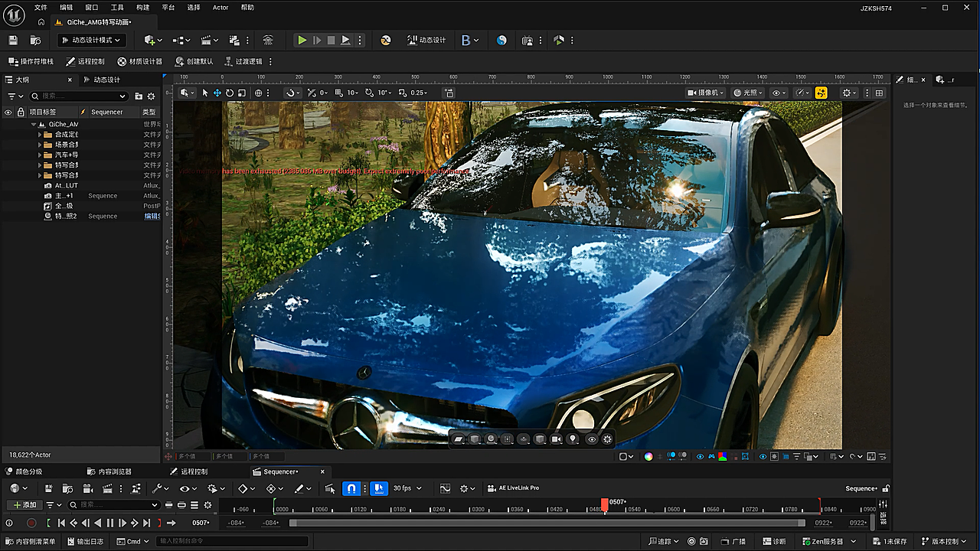This screenshot has width=980, height=551.
Task: Click the console command input field
Action: click(233, 541)
